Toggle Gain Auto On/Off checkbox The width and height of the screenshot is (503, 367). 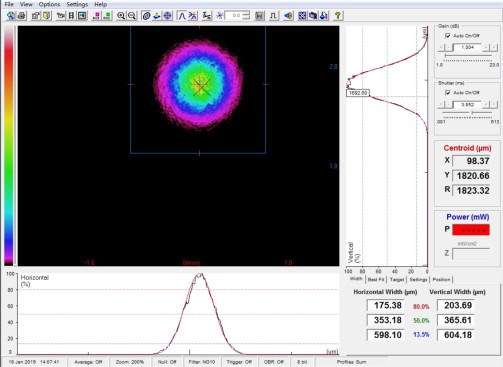tap(448, 35)
